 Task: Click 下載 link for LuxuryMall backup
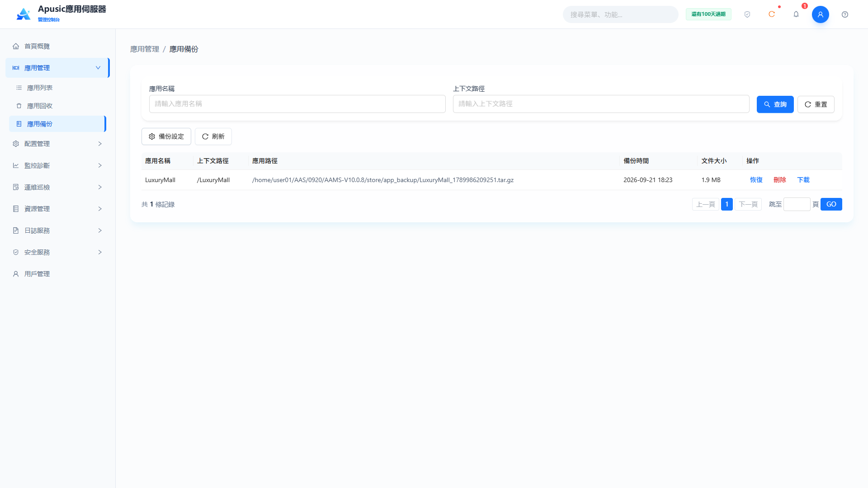[803, 180]
